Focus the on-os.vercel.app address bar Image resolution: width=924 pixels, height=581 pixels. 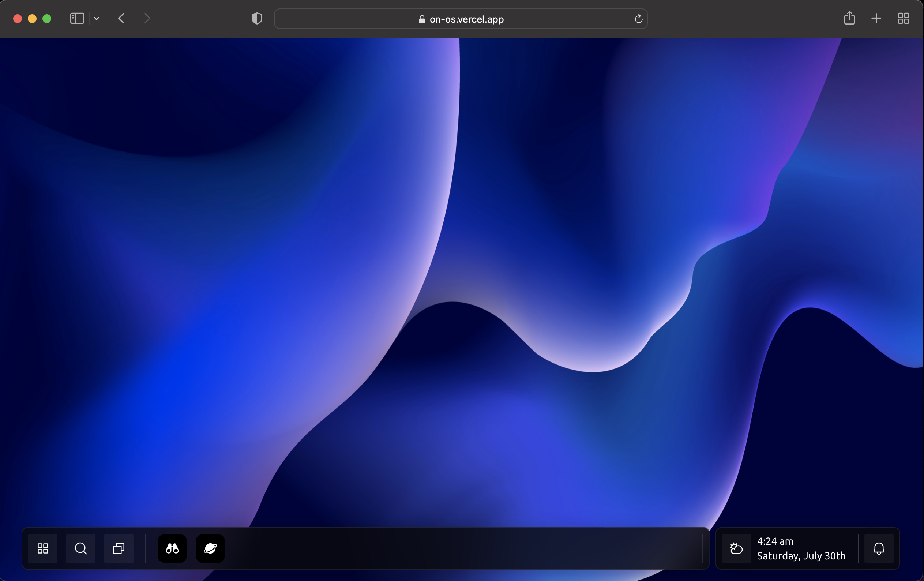pos(461,19)
